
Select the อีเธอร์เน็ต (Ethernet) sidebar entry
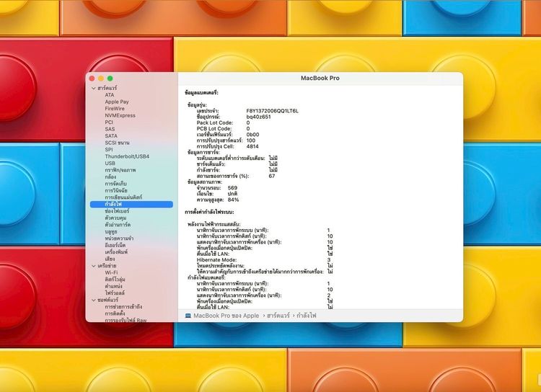(x=115, y=245)
